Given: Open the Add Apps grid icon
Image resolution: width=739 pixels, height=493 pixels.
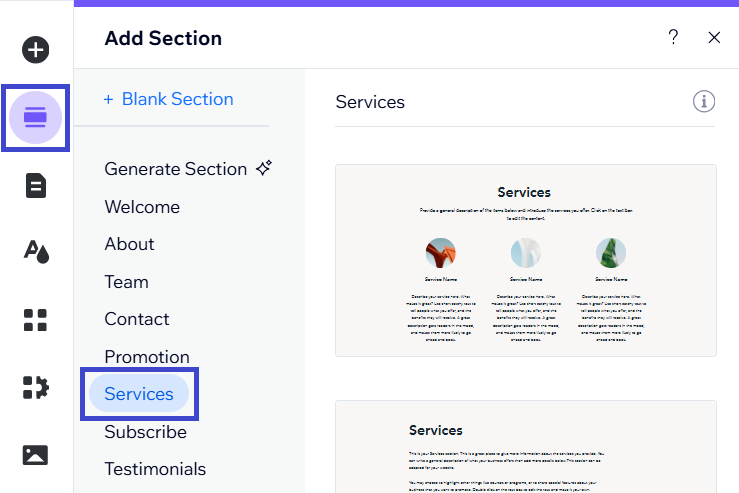Looking at the screenshot, I should point(36,320).
